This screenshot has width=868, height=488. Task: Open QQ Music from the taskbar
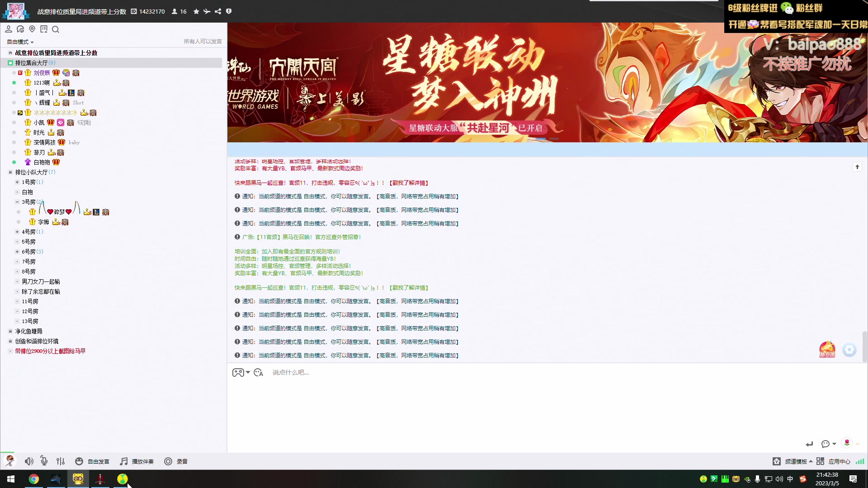tap(123, 479)
